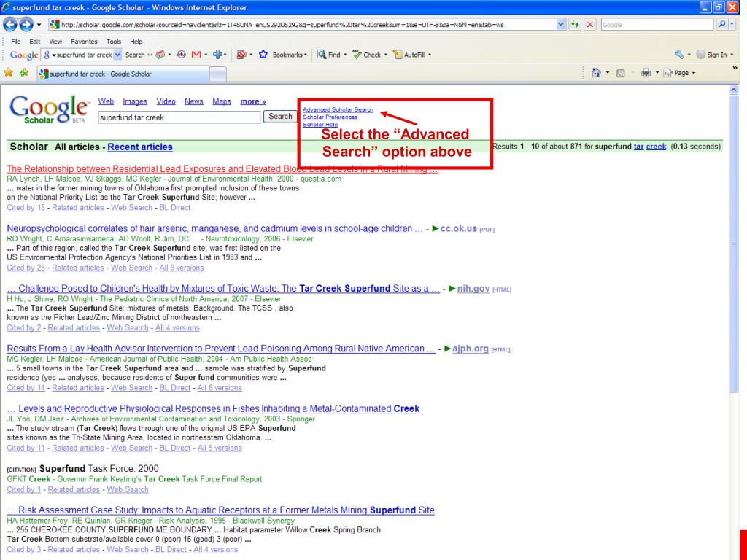Open search provider options dropdown
747x560 pixels.
pos(732,24)
